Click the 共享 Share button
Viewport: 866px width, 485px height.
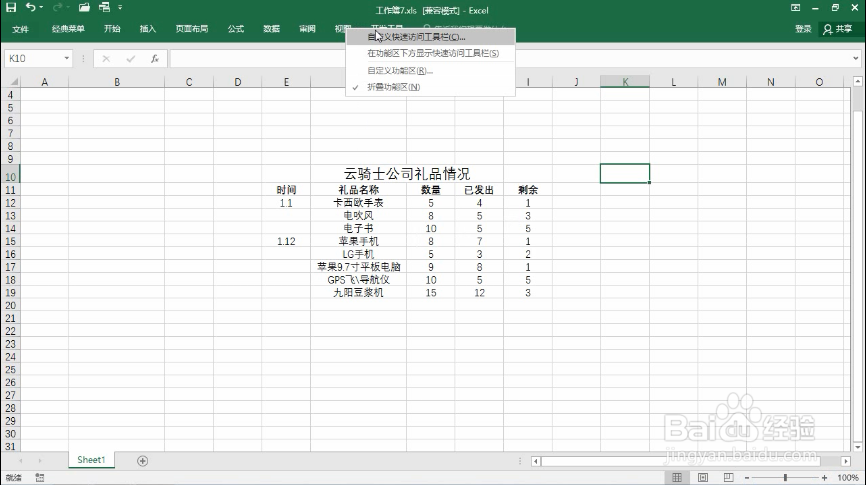[838, 29]
